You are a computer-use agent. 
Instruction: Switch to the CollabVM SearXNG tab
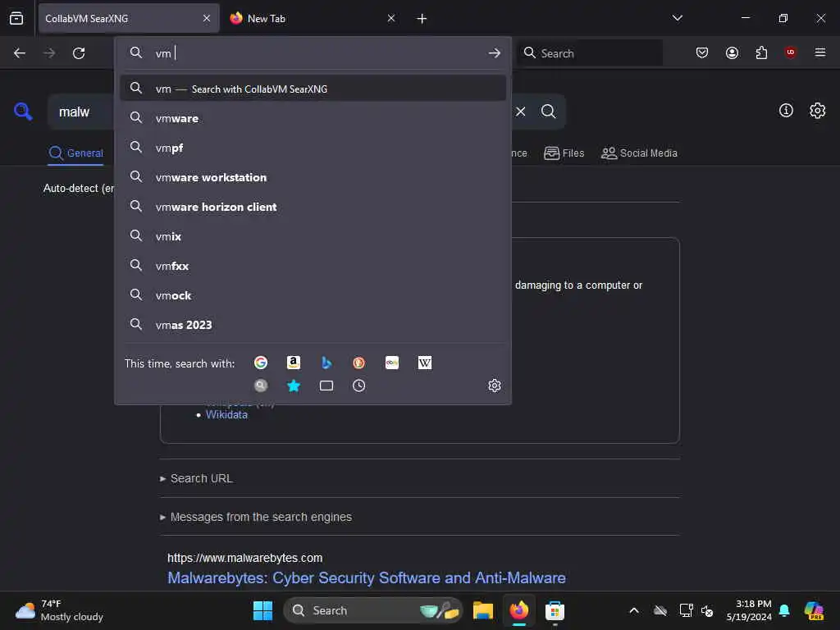(x=129, y=18)
